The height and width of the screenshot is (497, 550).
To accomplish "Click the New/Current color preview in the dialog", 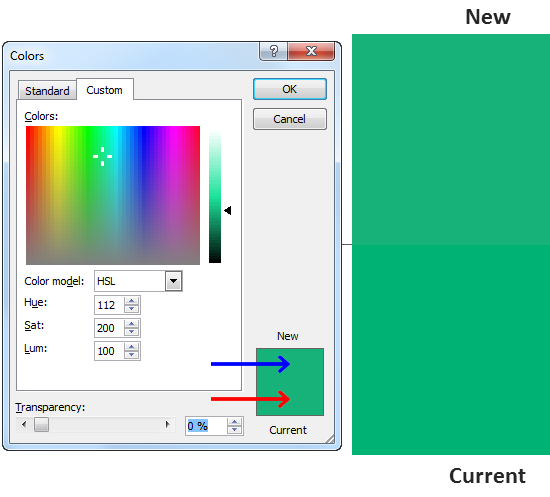I will pos(290,382).
